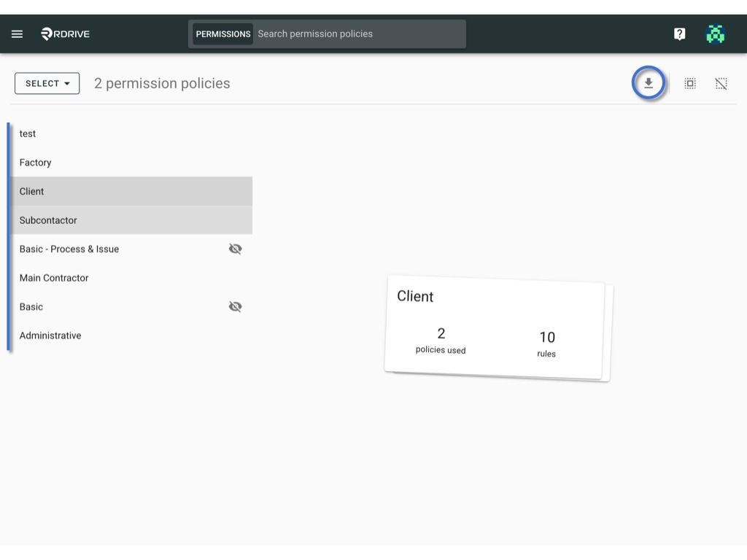The height and width of the screenshot is (560, 747).
Task: Click the RDRIVE logo
Action: point(65,34)
